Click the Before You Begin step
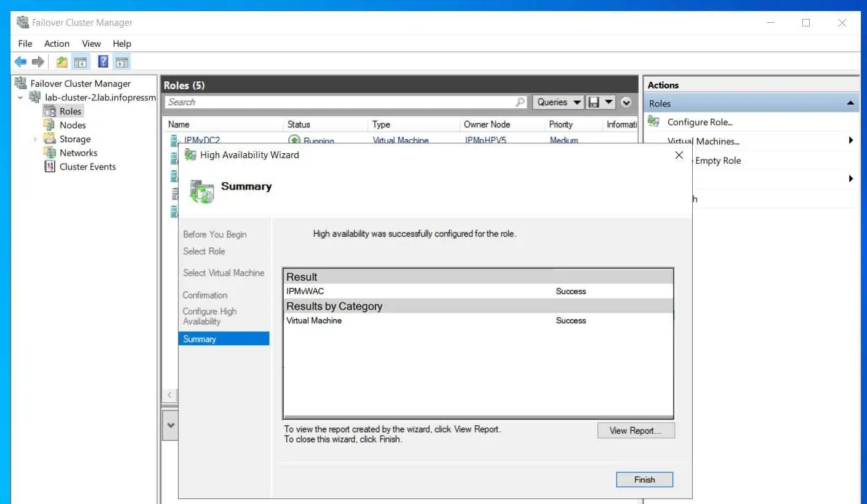 click(x=215, y=234)
